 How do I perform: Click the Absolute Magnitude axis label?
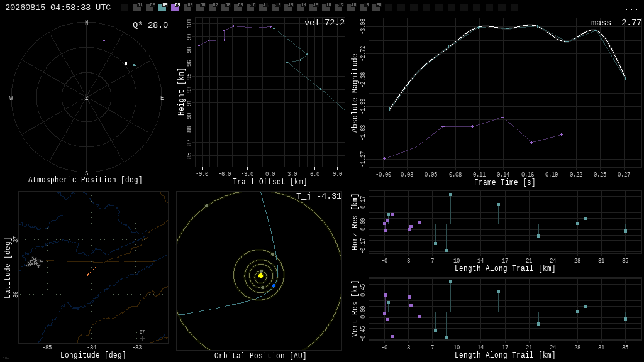355,93
